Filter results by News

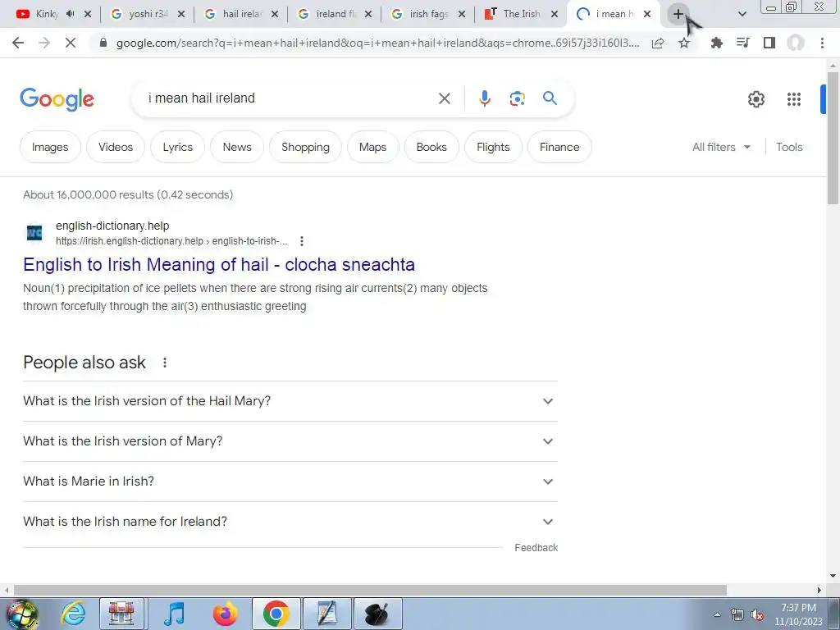237,147
